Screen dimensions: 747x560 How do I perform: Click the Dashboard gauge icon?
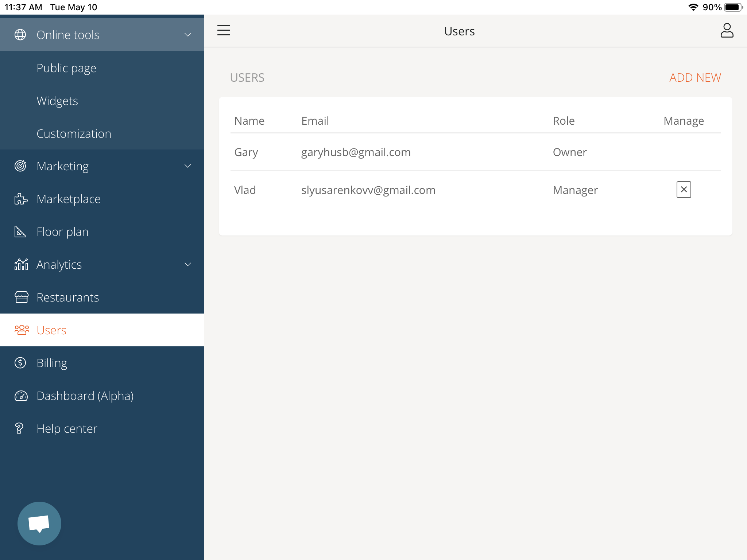coord(21,396)
